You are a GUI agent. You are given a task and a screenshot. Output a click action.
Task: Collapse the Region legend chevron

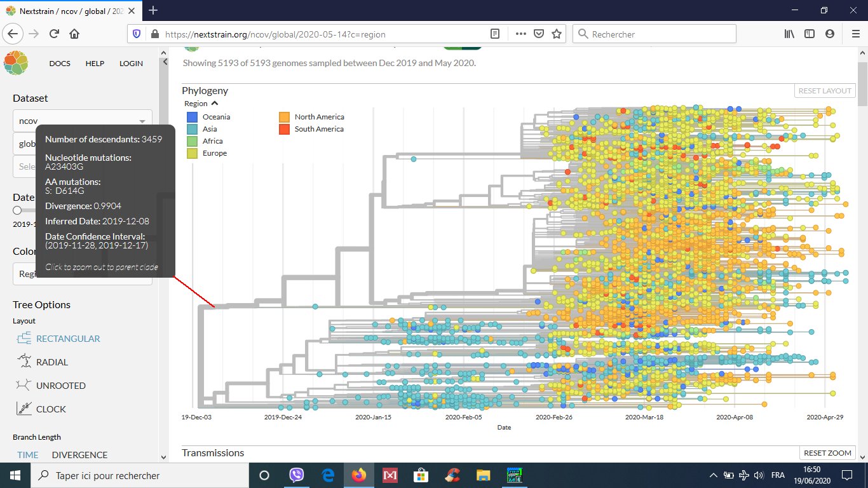pyautogui.click(x=215, y=104)
